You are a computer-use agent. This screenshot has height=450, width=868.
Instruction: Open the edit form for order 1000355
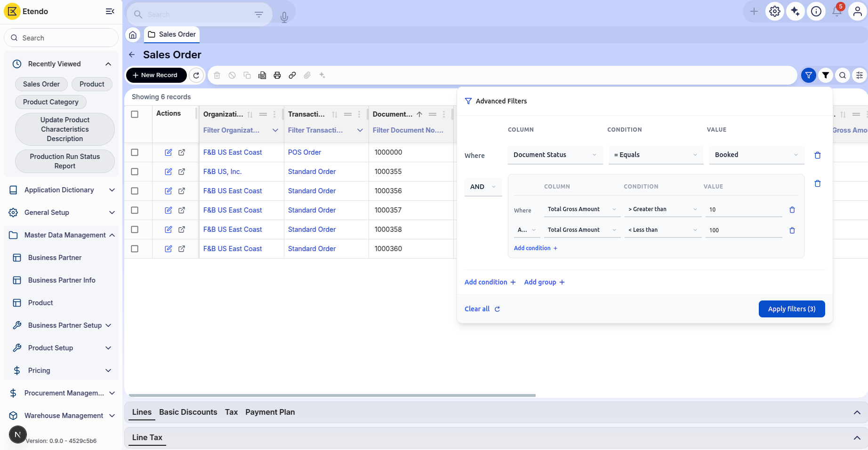point(168,172)
